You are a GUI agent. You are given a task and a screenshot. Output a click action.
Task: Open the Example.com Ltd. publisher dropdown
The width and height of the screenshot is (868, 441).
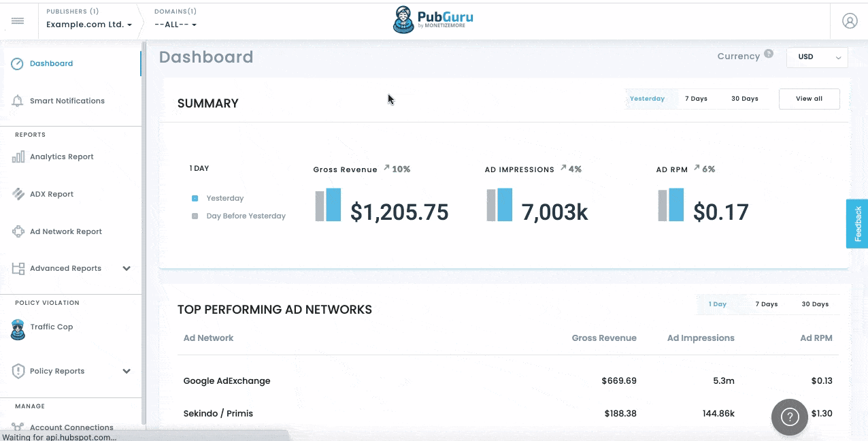pyautogui.click(x=89, y=24)
